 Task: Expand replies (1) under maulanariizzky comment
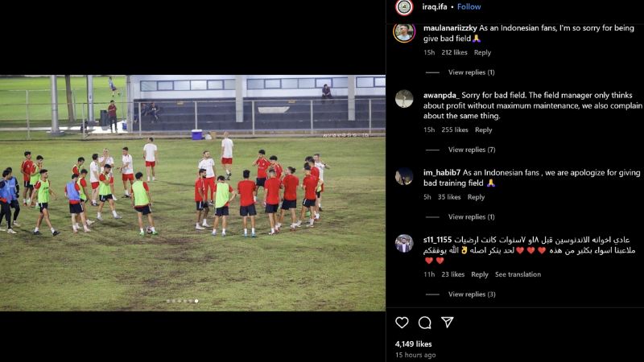click(x=471, y=72)
